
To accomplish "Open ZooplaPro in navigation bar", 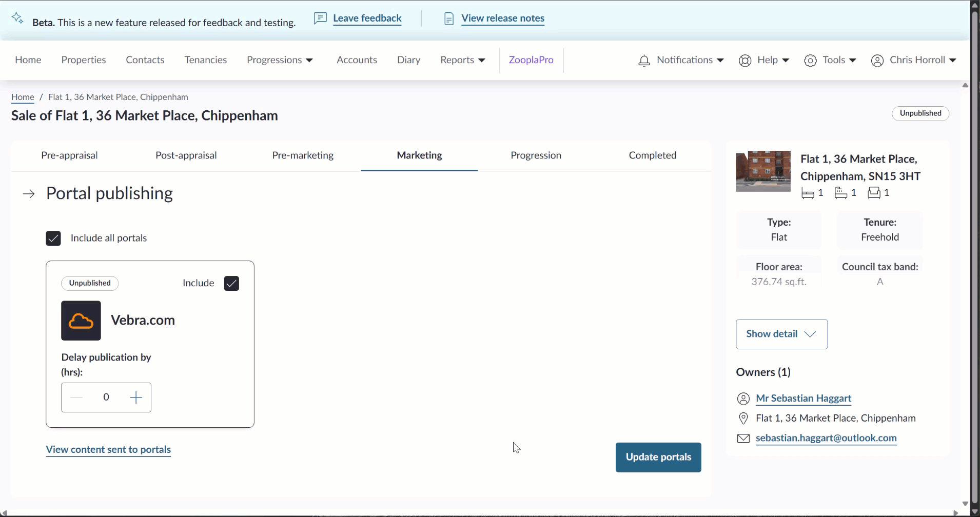I will tap(531, 60).
